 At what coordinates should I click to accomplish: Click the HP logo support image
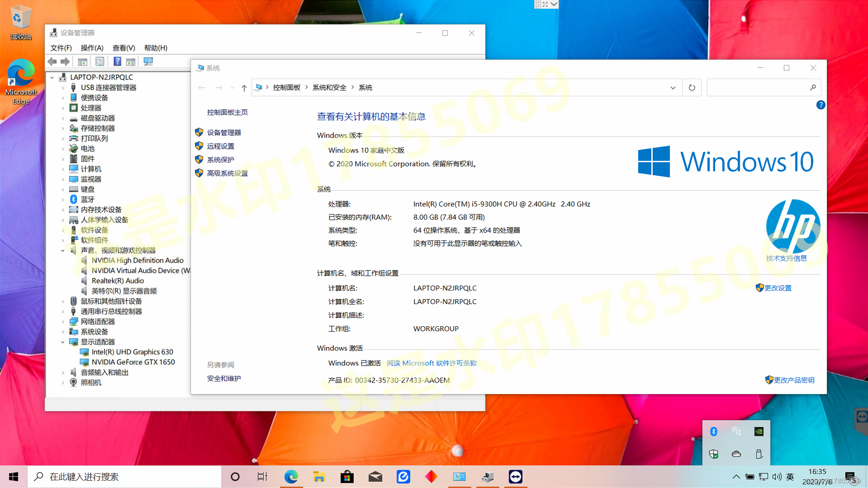(793, 226)
